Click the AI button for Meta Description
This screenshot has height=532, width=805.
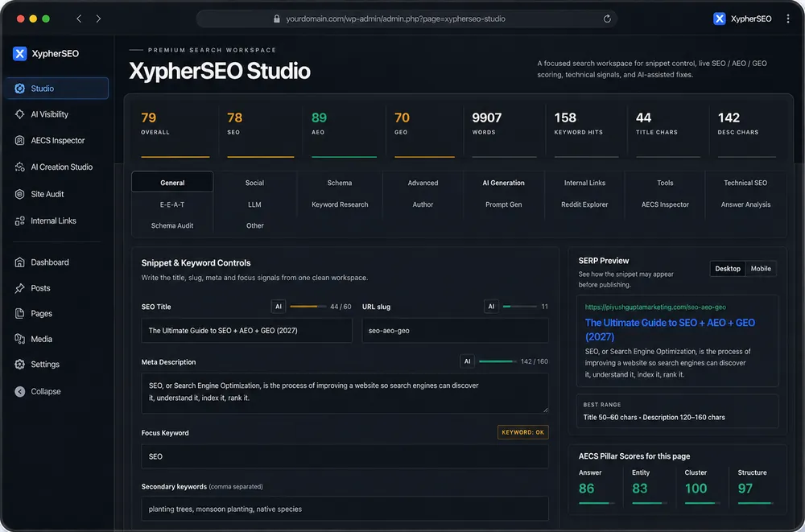(x=467, y=361)
